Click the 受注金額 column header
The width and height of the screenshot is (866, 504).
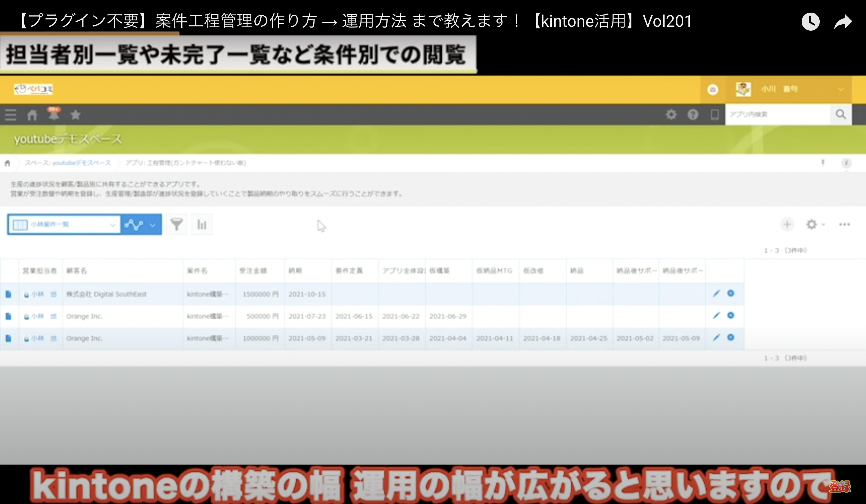click(253, 271)
